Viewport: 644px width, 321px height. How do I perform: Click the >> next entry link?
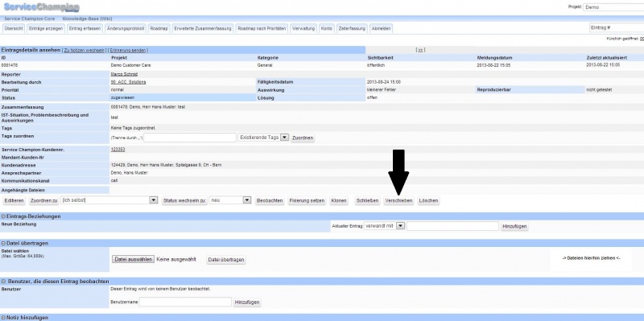[420, 50]
